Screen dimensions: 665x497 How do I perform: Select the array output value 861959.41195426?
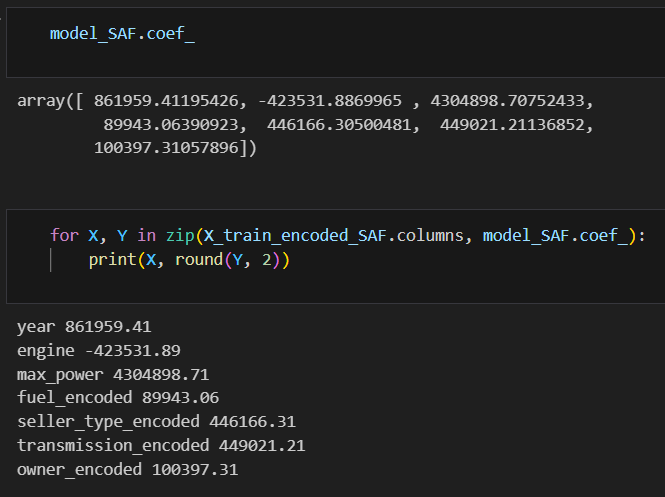coord(166,101)
